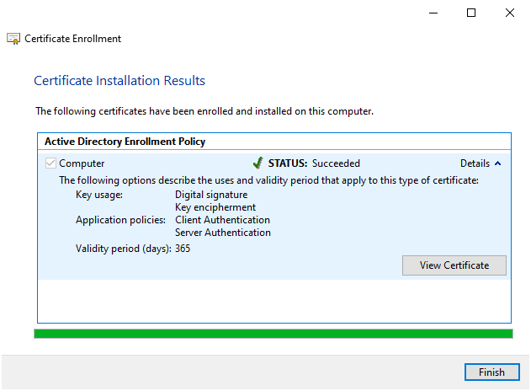Click the Details label to collapse
The image size is (531, 391).
pyautogui.click(x=475, y=164)
